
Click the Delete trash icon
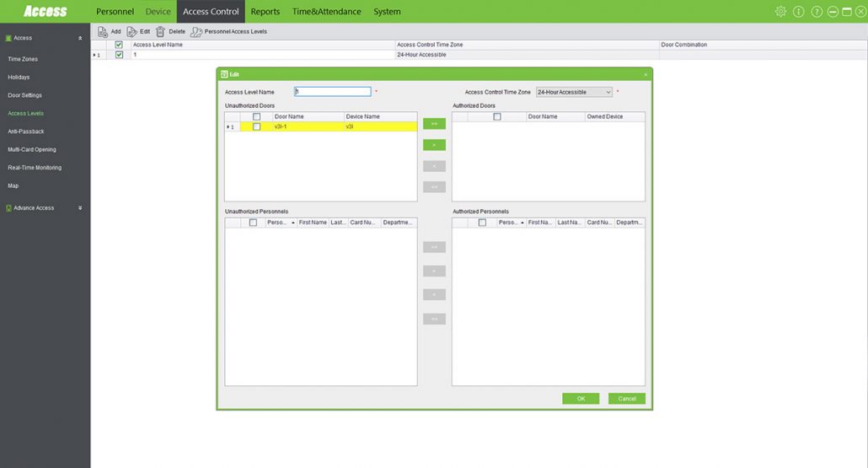point(160,31)
